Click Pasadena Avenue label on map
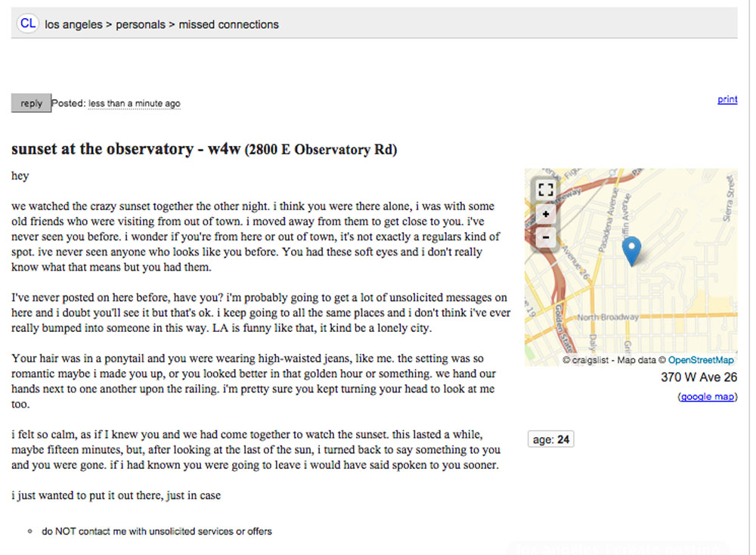The image size is (756, 555). [x=608, y=220]
